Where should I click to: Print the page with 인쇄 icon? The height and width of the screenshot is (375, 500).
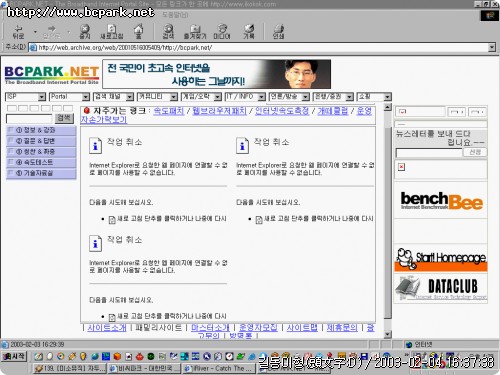click(x=278, y=32)
